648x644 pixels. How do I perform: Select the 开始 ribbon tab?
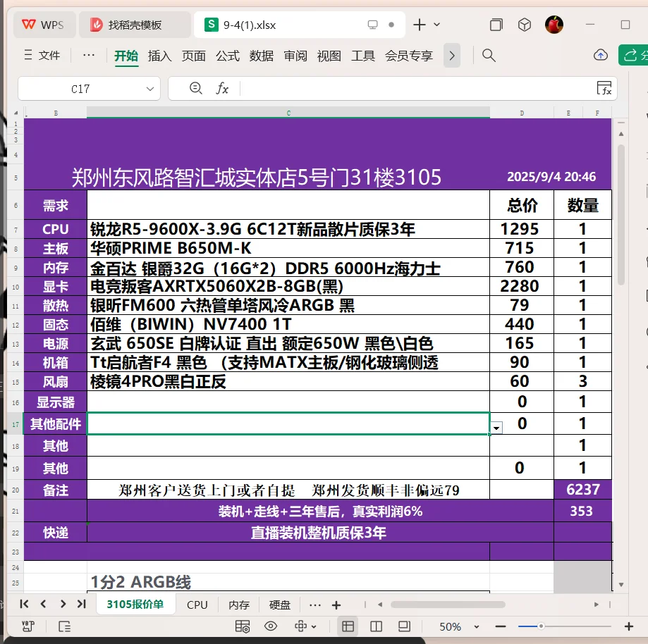126,56
